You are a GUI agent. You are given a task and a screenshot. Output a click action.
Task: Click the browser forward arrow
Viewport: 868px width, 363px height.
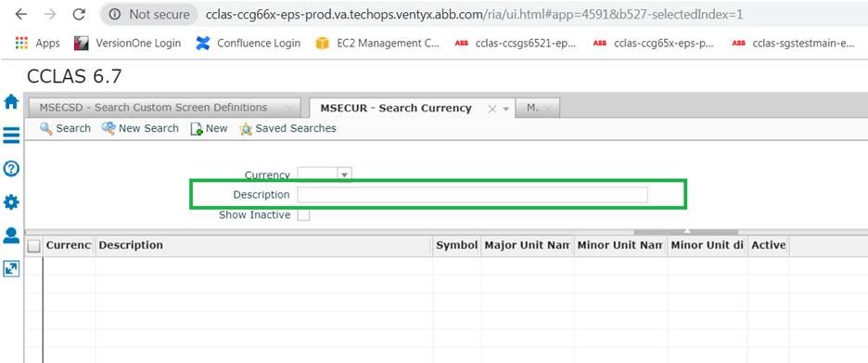tap(50, 15)
